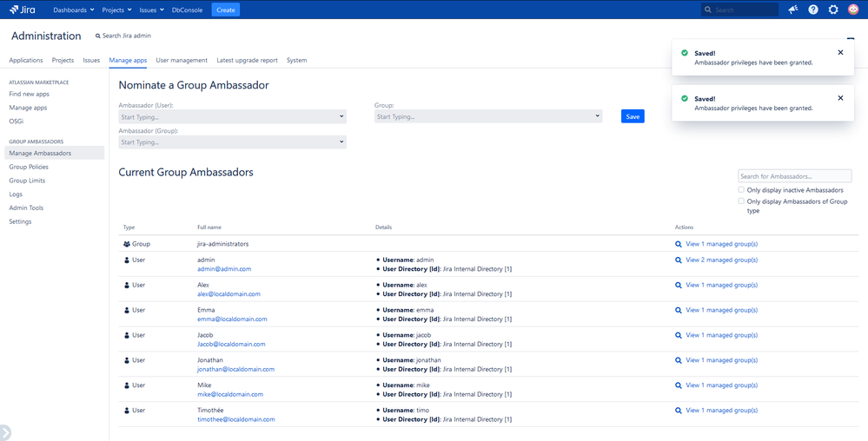Open the Dashboards menu
Image resolution: width=868 pixels, height=441 pixels.
(x=74, y=10)
